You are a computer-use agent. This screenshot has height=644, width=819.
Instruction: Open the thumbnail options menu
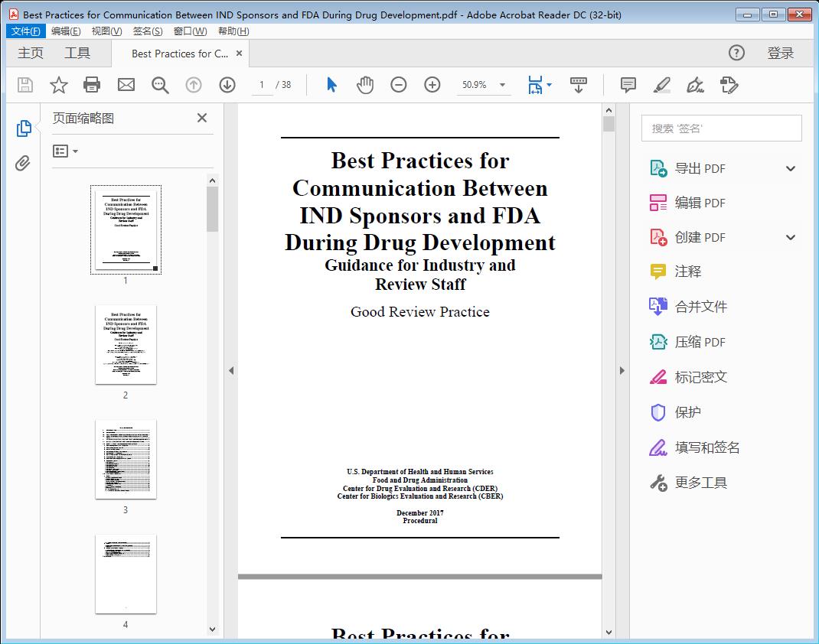(63, 151)
